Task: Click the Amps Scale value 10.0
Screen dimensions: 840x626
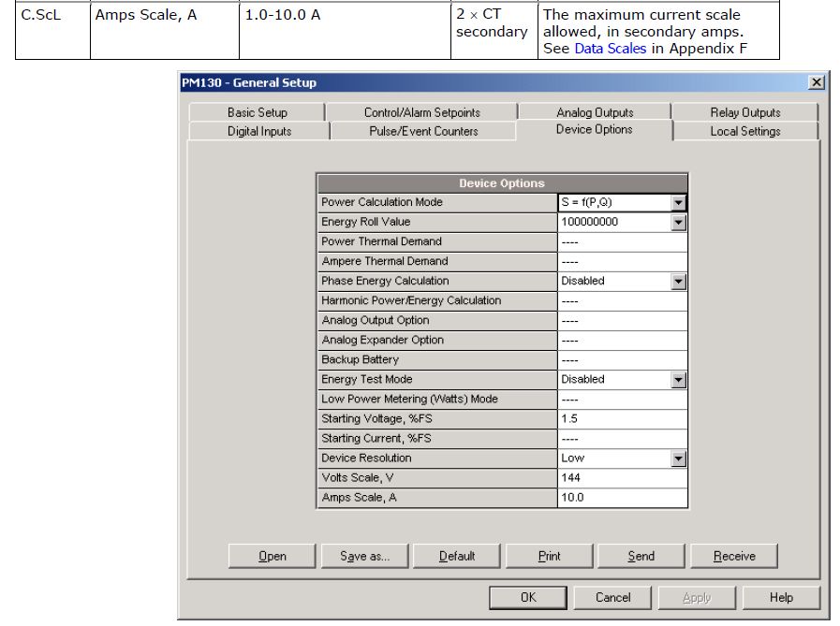Action: coord(622,498)
